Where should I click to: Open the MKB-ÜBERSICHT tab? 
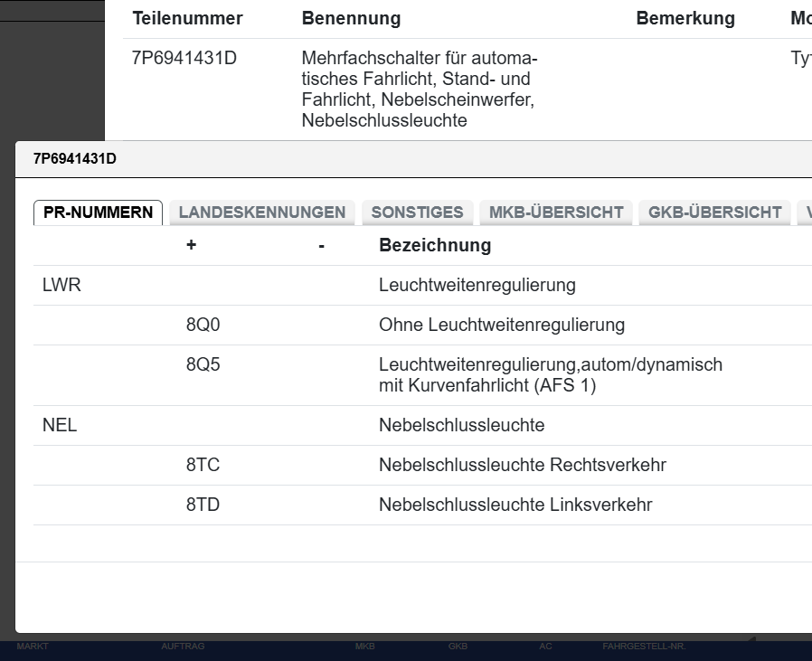(556, 212)
